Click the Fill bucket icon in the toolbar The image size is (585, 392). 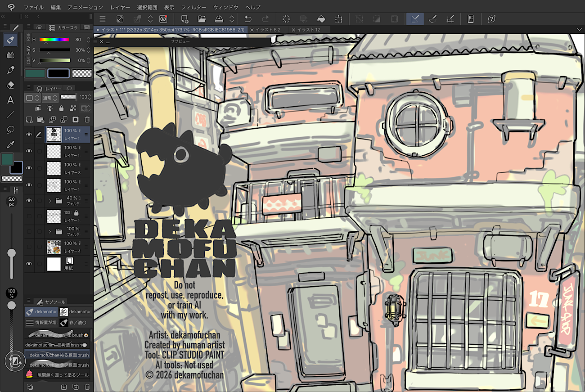pos(321,19)
